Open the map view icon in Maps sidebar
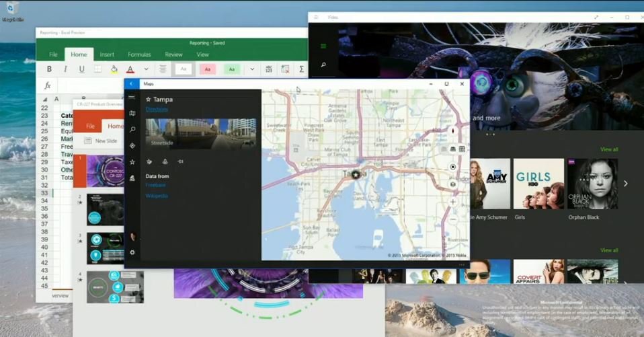 click(132, 114)
